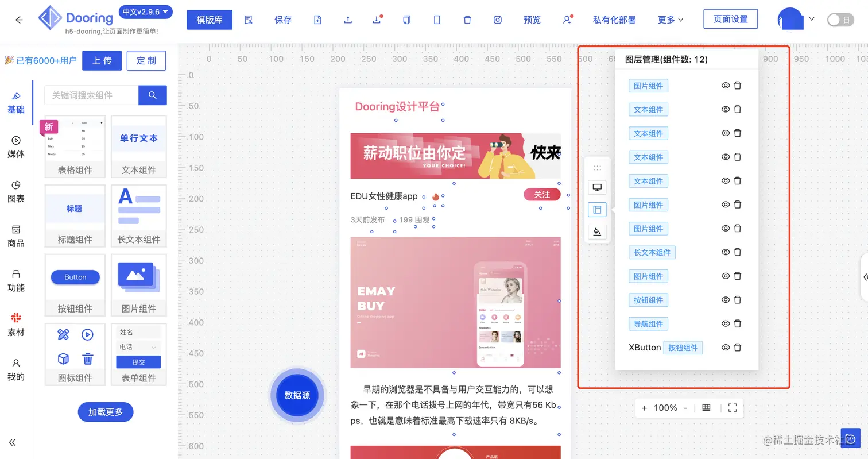This screenshot has width=868, height=459.
Task: Switch to the 商品 category tab
Action: (16, 236)
